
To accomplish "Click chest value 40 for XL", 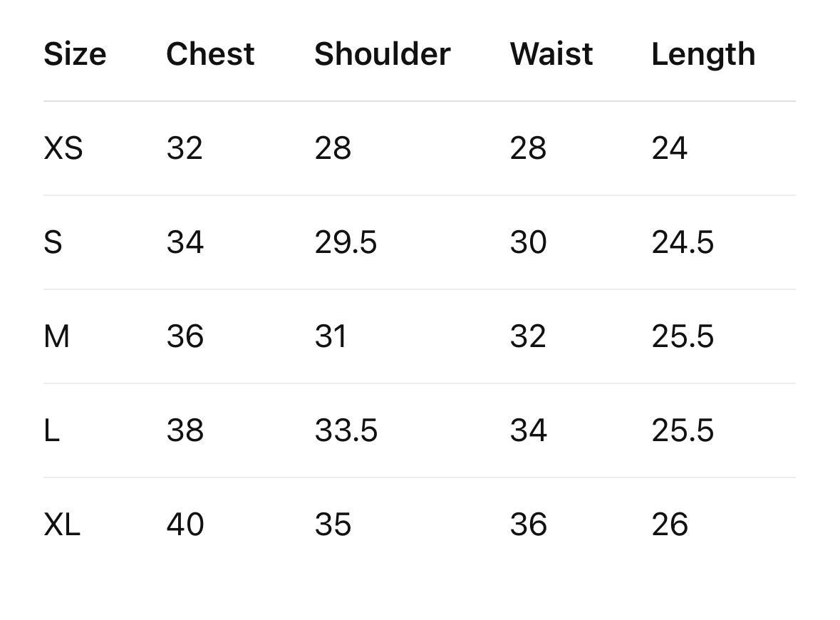I will (x=185, y=525).
